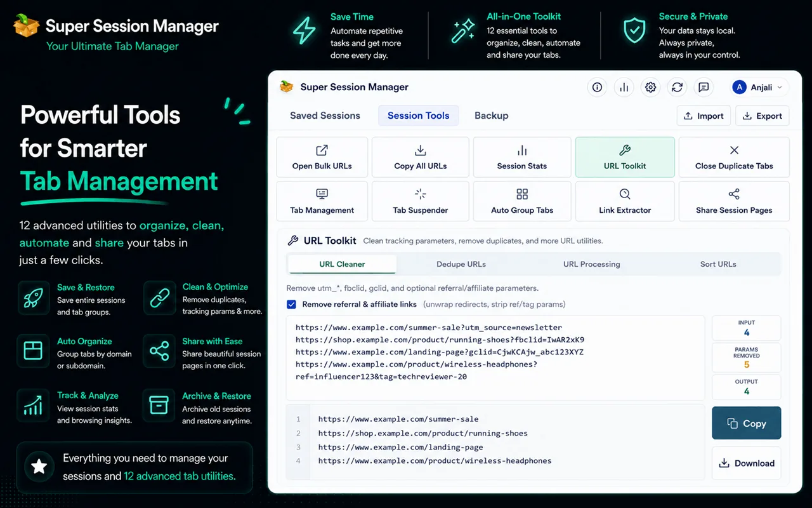
Task: Click the Import button
Action: pyautogui.click(x=704, y=116)
